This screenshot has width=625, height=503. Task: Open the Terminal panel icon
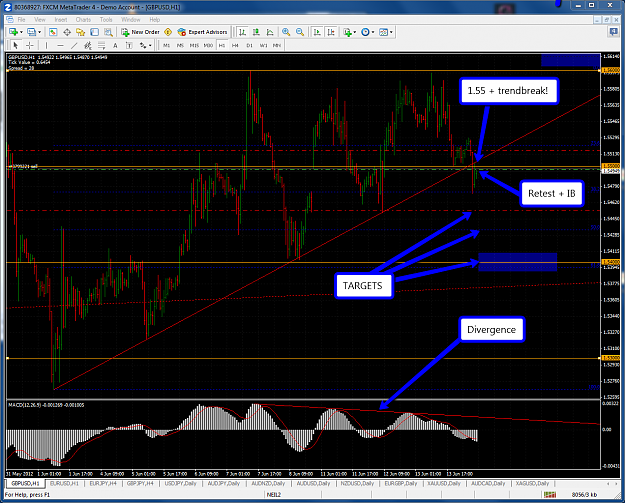pyautogui.click(x=94, y=32)
